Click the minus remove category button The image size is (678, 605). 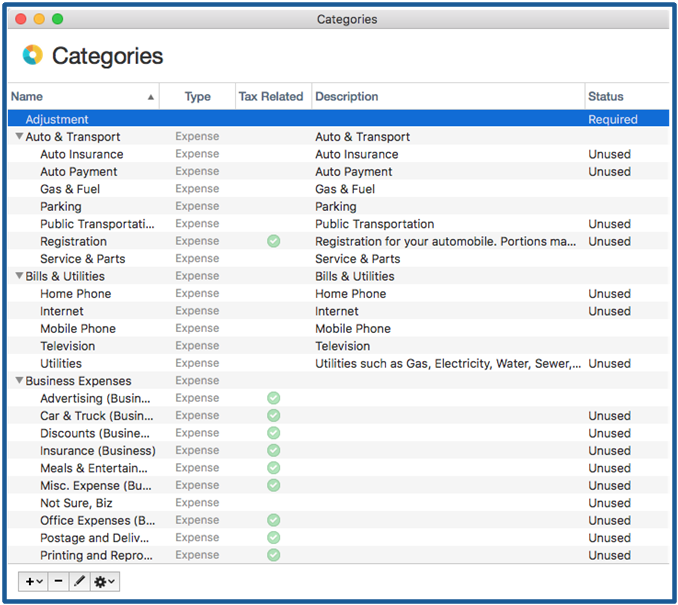tap(58, 581)
